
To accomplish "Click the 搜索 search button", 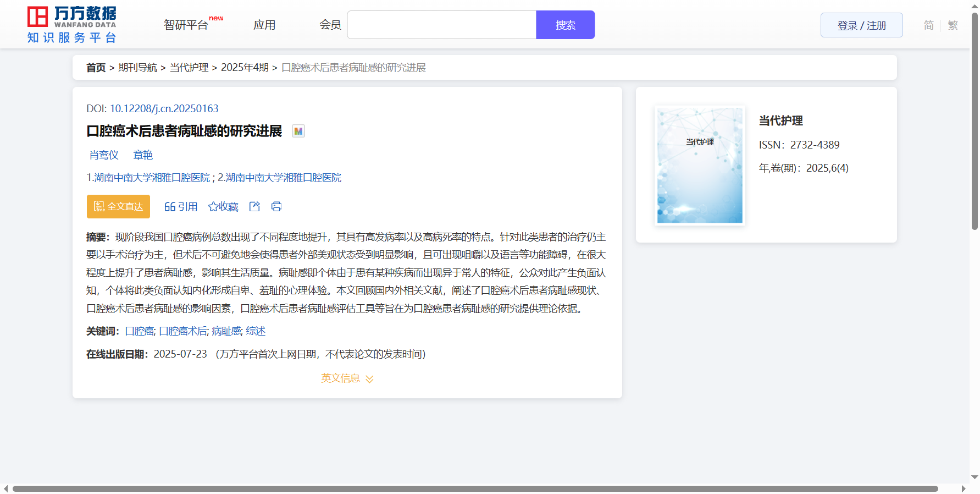I will click(x=565, y=25).
